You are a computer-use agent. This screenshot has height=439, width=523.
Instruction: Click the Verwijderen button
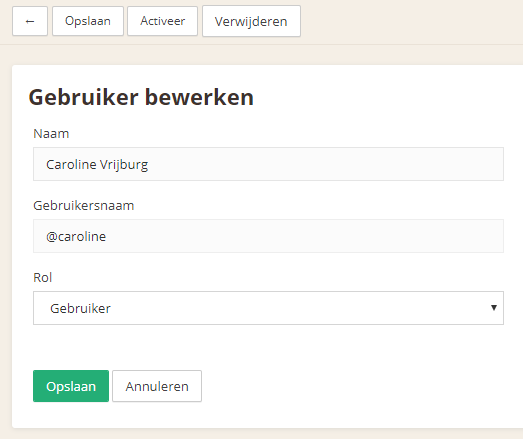(x=251, y=21)
